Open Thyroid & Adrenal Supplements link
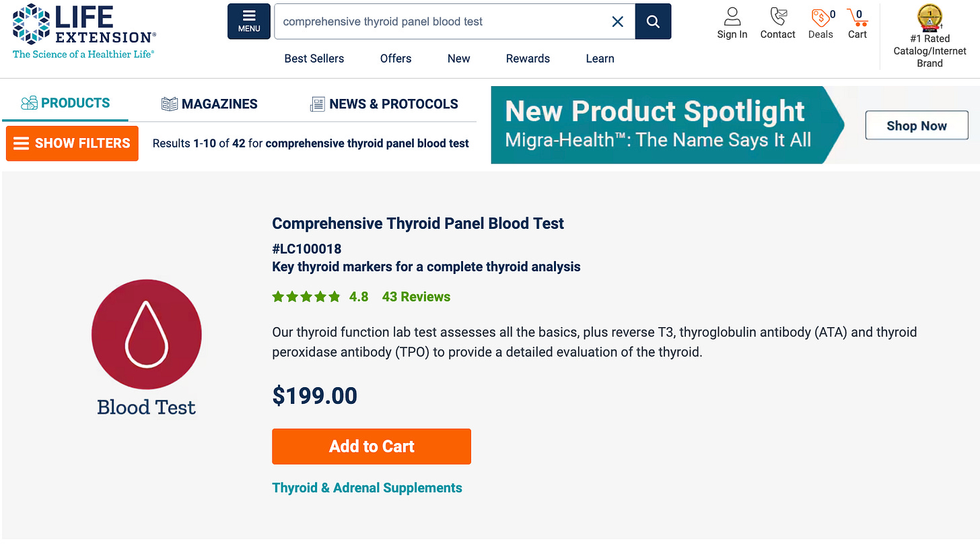The image size is (980, 550). pos(367,488)
